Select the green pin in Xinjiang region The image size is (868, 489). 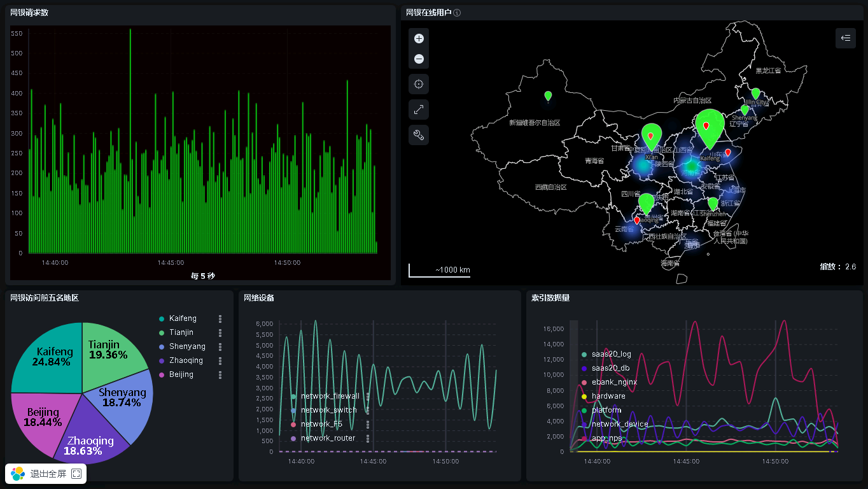[x=548, y=96]
